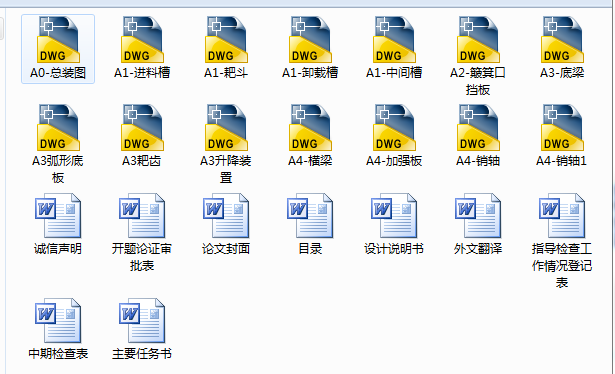
Task: Click the file name text "A4-加强板"
Action: point(394,161)
